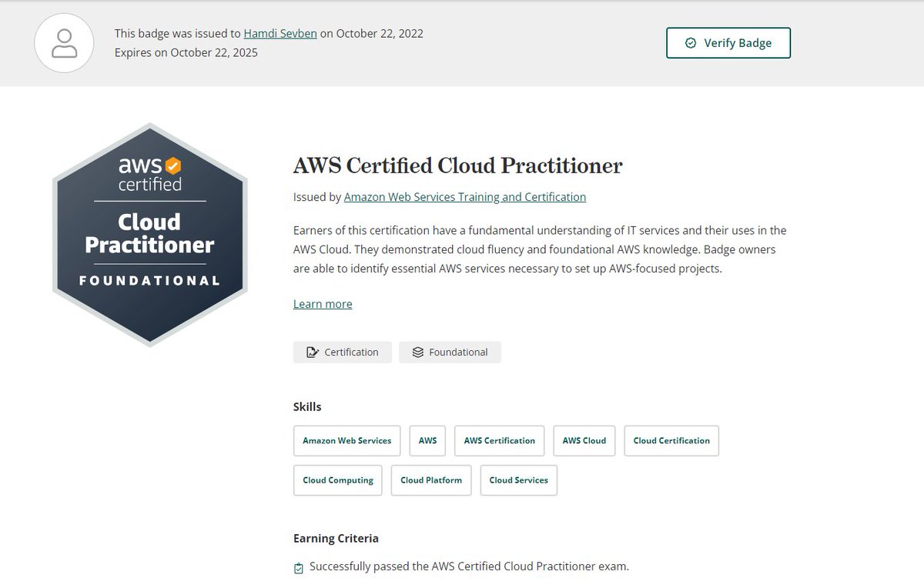Image resolution: width=924 pixels, height=588 pixels.
Task: Click the Foundational layers icon
Action: click(417, 352)
